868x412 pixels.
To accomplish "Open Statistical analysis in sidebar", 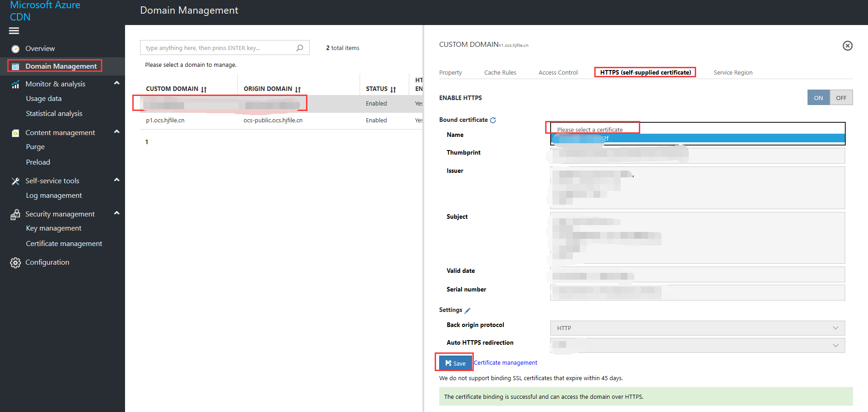I will pos(54,114).
